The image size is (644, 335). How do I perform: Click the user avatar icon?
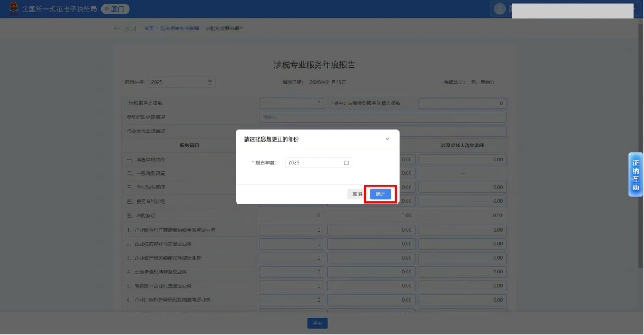click(x=500, y=9)
